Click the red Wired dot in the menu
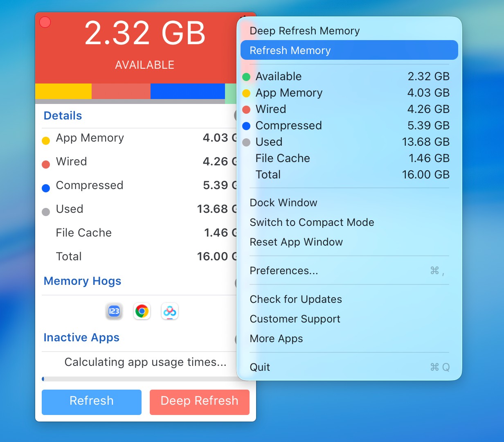 (246, 110)
